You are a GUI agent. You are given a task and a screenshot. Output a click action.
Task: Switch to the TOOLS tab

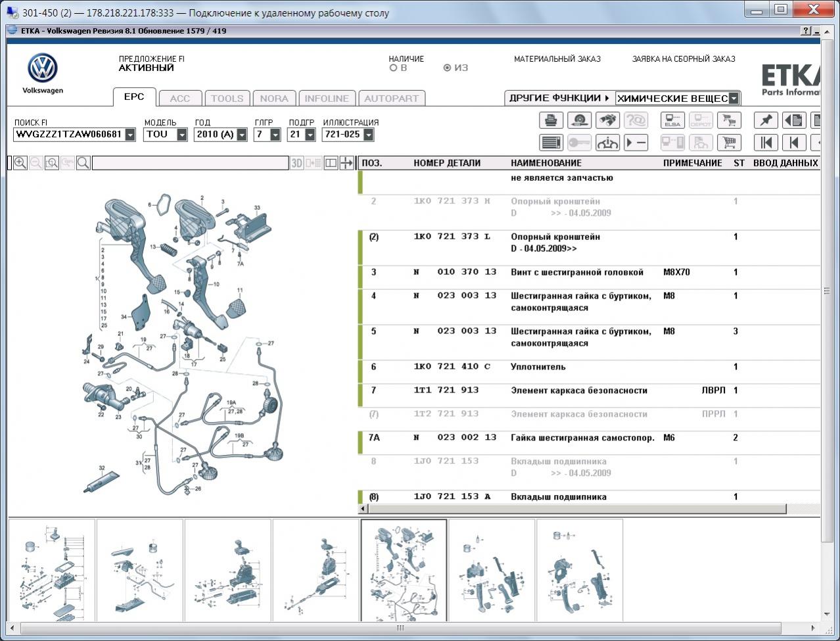[x=227, y=99]
